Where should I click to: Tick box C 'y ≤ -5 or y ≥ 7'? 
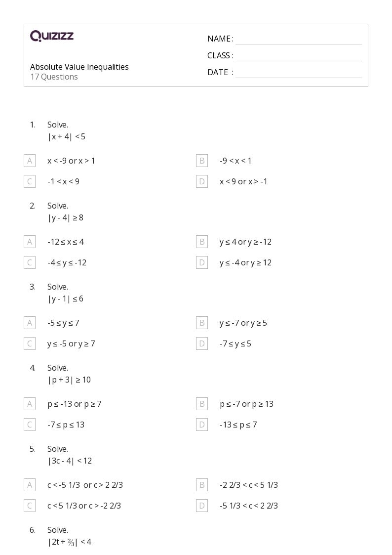tap(30, 343)
